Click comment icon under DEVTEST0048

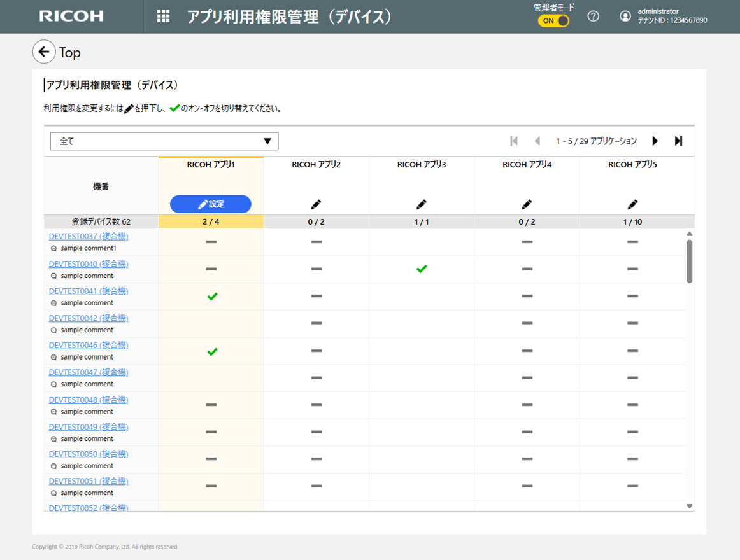coord(53,412)
